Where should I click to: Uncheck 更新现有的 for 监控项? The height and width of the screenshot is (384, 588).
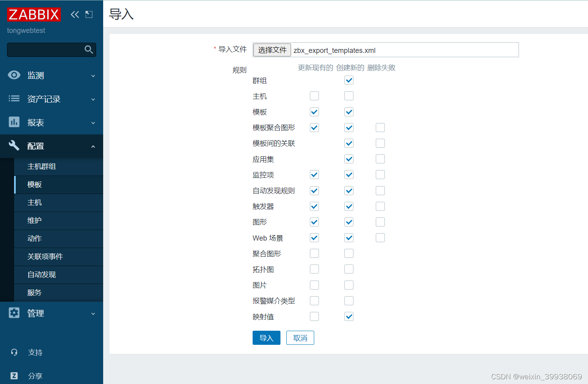314,175
